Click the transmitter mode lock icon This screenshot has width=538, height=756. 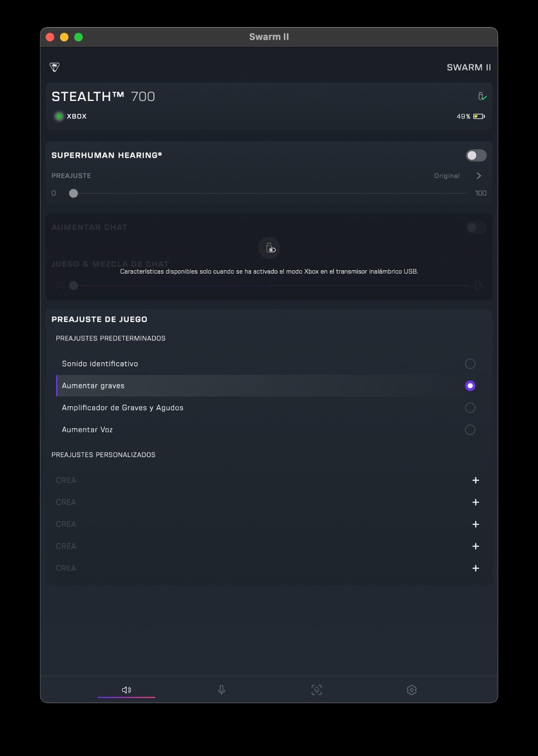tap(269, 248)
